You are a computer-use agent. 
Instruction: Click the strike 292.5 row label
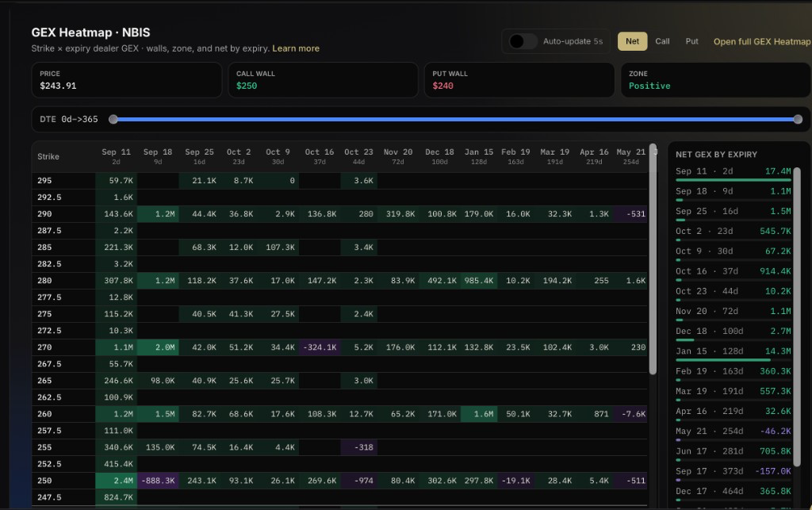pyautogui.click(x=49, y=197)
